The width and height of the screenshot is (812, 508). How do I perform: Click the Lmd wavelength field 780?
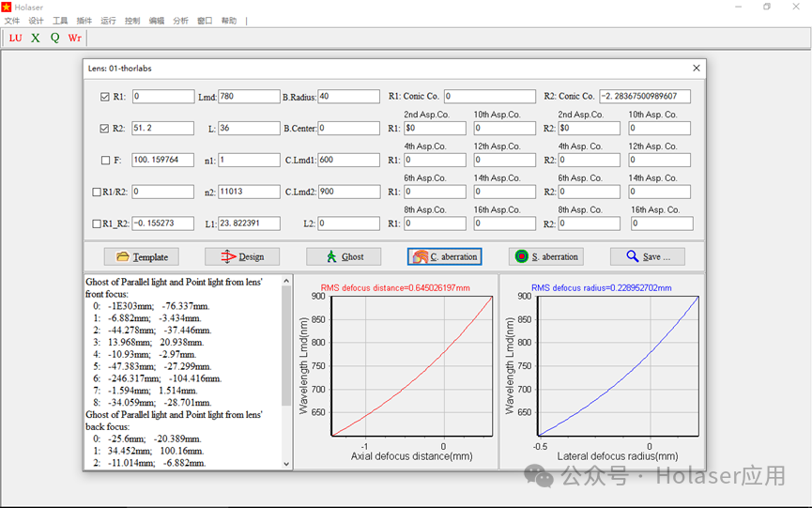249,97
